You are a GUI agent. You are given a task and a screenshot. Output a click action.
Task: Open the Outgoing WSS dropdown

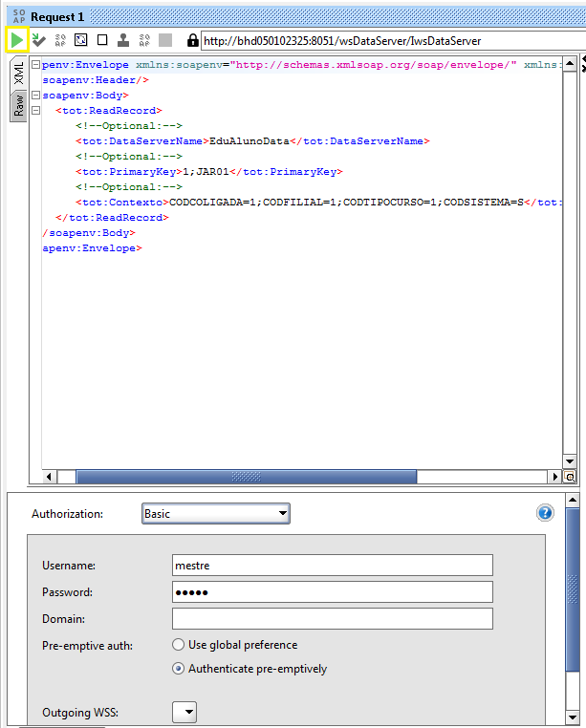(x=184, y=712)
